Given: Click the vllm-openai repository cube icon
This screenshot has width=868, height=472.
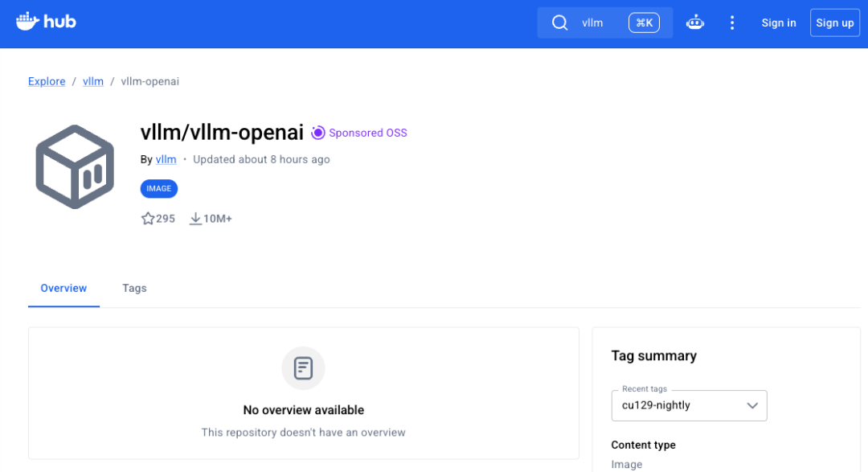Looking at the screenshot, I should pos(75,166).
